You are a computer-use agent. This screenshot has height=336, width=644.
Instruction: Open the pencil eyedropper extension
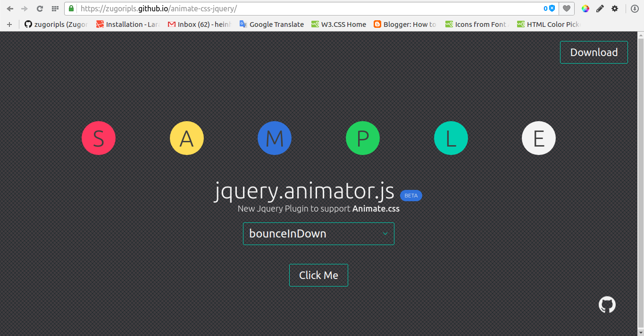[x=600, y=8]
